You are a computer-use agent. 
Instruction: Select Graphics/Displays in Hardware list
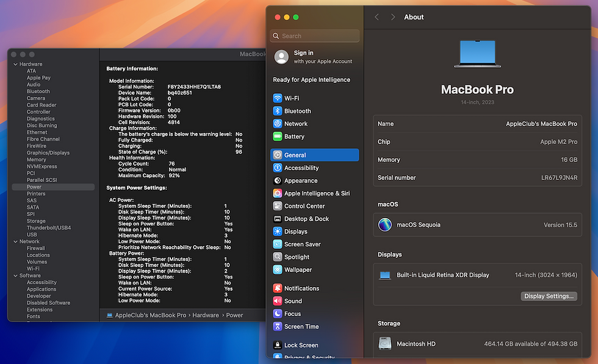coord(48,153)
